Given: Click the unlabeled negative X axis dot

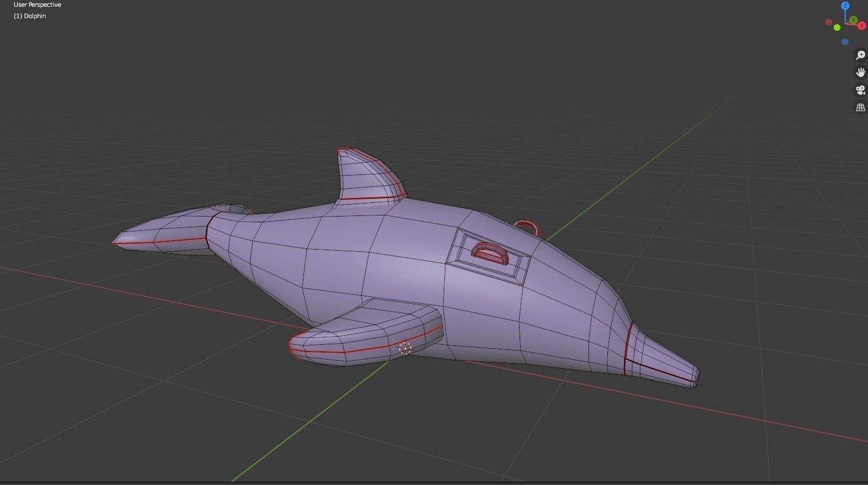Looking at the screenshot, I should tap(829, 22).
